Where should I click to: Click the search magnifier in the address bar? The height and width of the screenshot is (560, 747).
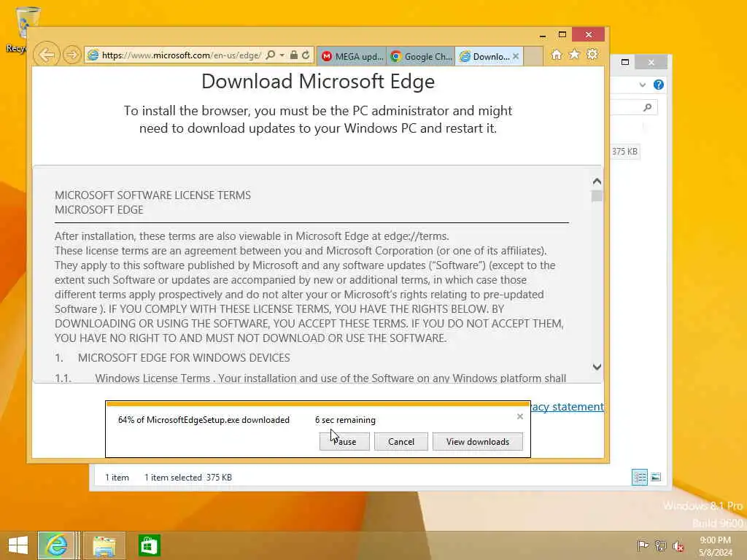271,55
